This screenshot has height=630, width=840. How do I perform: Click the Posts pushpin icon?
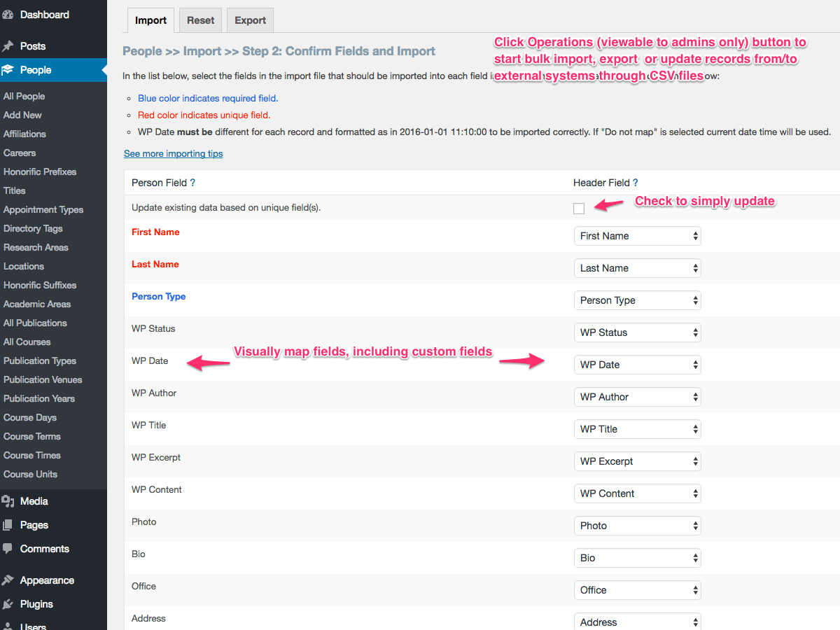(x=8, y=46)
